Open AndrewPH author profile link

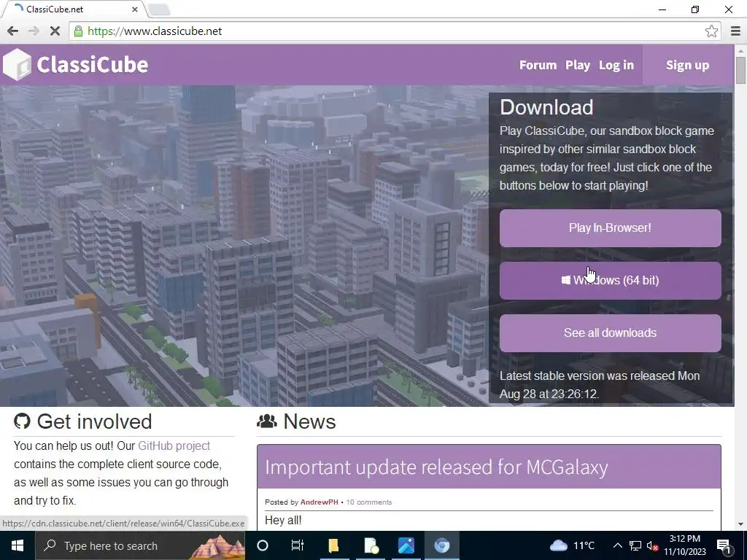click(x=320, y=502)
